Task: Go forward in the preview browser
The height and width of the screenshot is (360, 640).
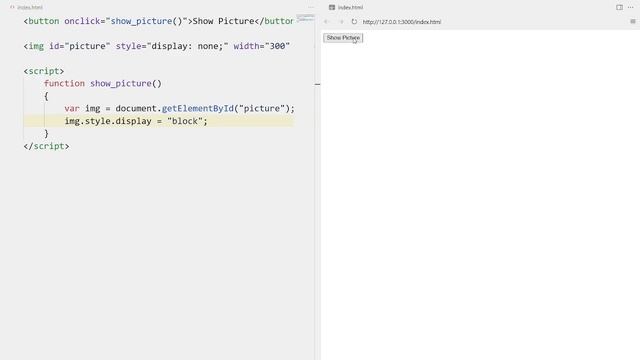Action: pyautogui.click(x=341, y=22)
